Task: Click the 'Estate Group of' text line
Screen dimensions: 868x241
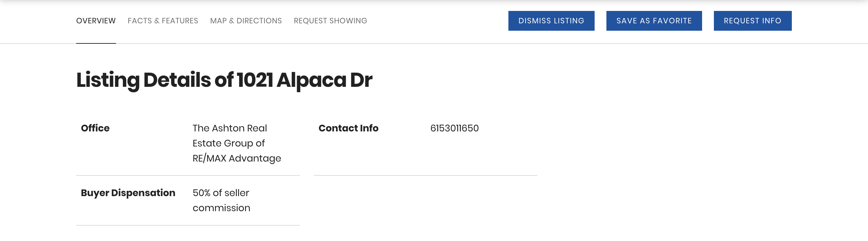Action: coord(229,143)
